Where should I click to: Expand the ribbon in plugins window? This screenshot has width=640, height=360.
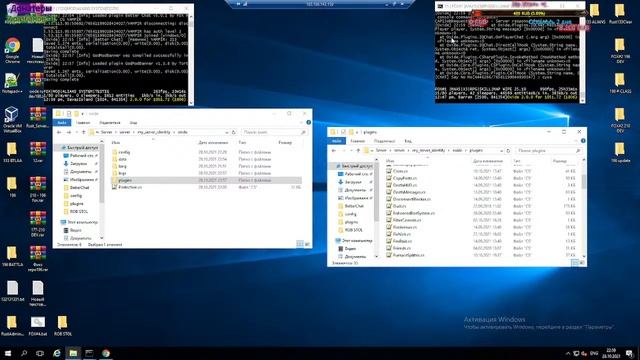[x=577, y=141]
